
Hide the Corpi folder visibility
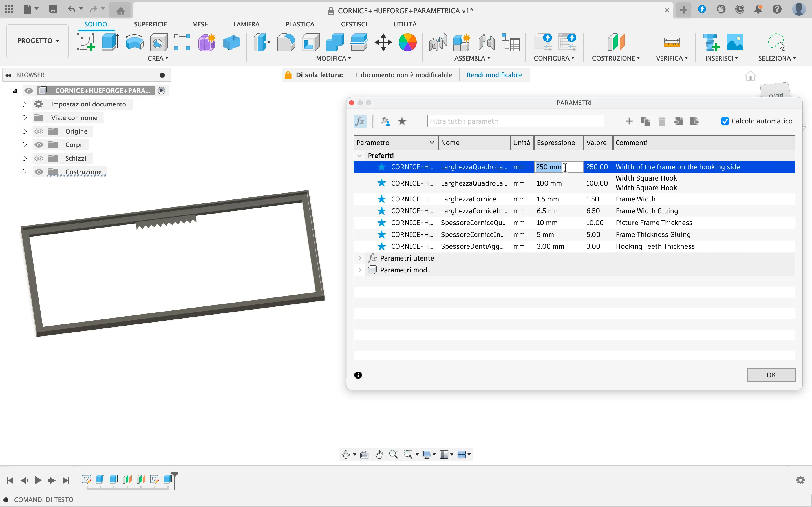[x=39, y=145]
